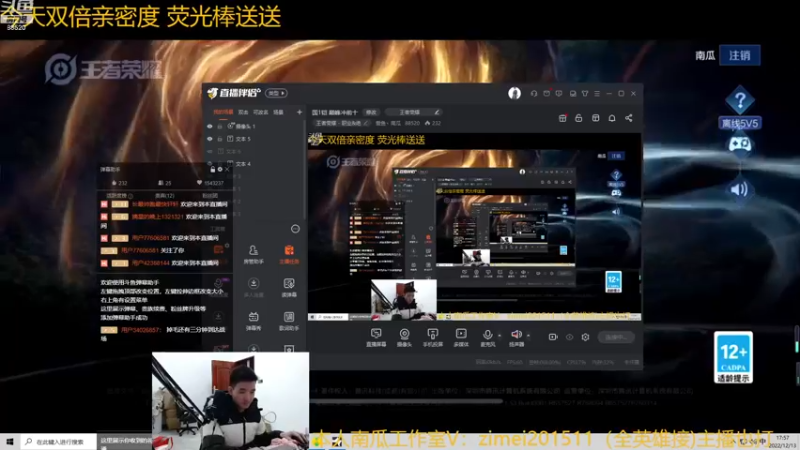Open the settings gear next to the live button
The width and height of the screenshot is (800, 450).
585,337
